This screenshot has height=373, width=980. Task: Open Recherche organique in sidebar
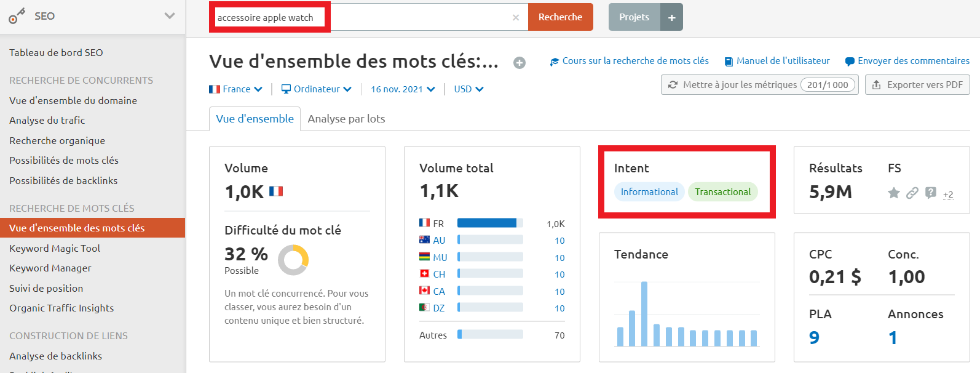(x=57, y=141)
